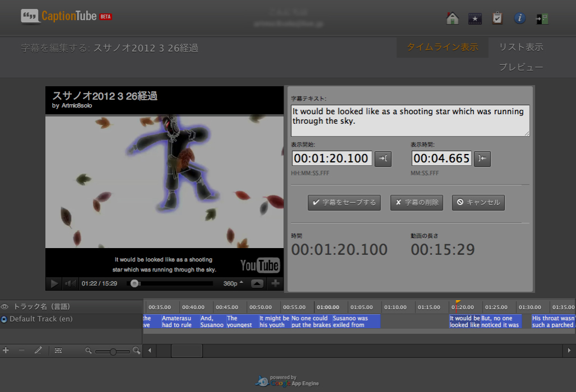Click the トラック名（言語） column header

41,306
